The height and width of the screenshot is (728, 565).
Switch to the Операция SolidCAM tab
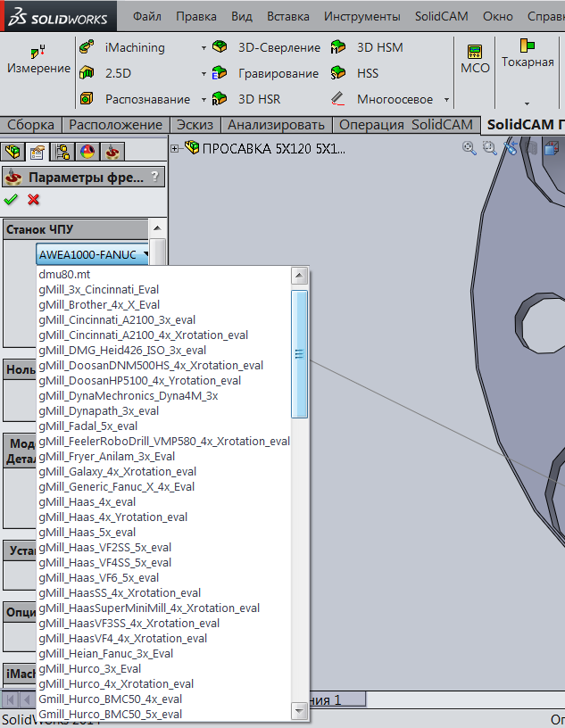pos(405,125)
